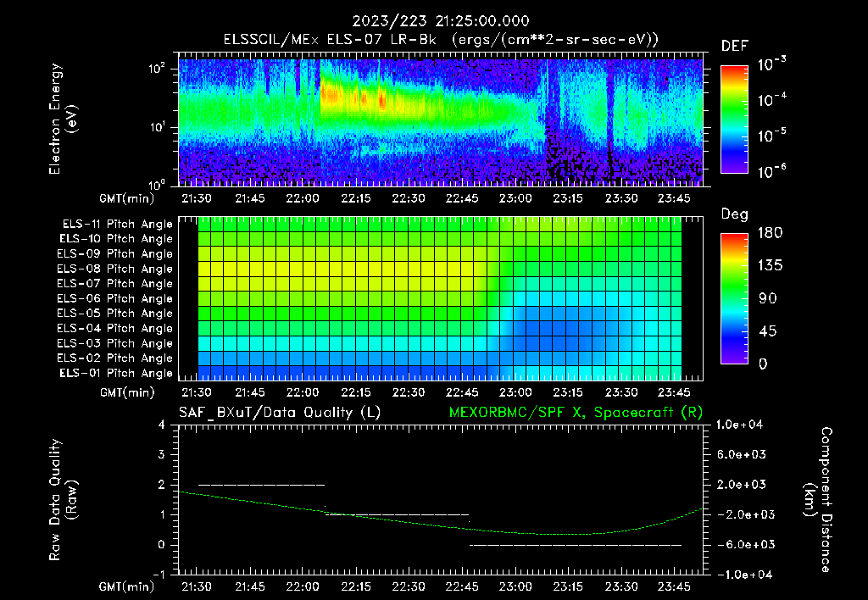Select the ELS-09 Pitch Angle row label
The width and height of the screenshot is (868, 600).
[x=114, y=254]
